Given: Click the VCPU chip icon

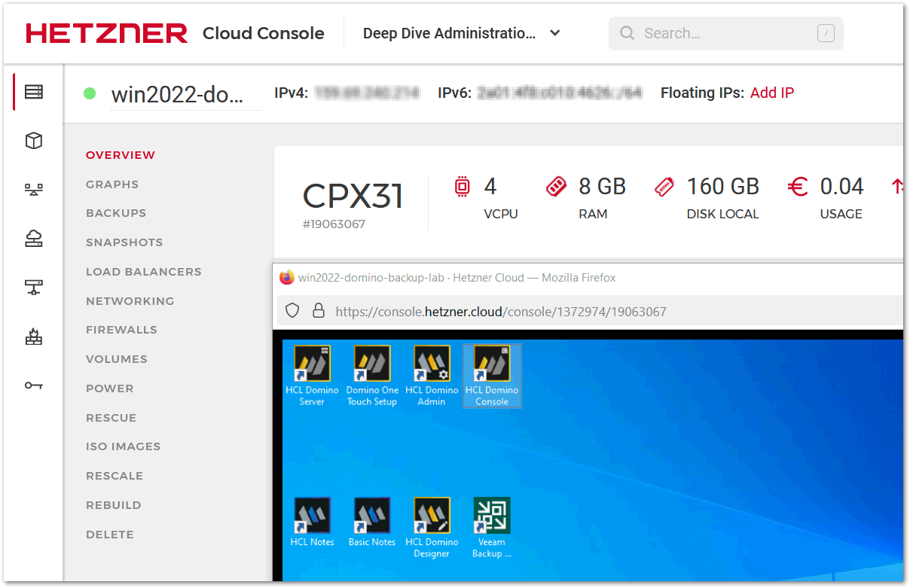Looking at the screenshot, I should tap(462, 187).
